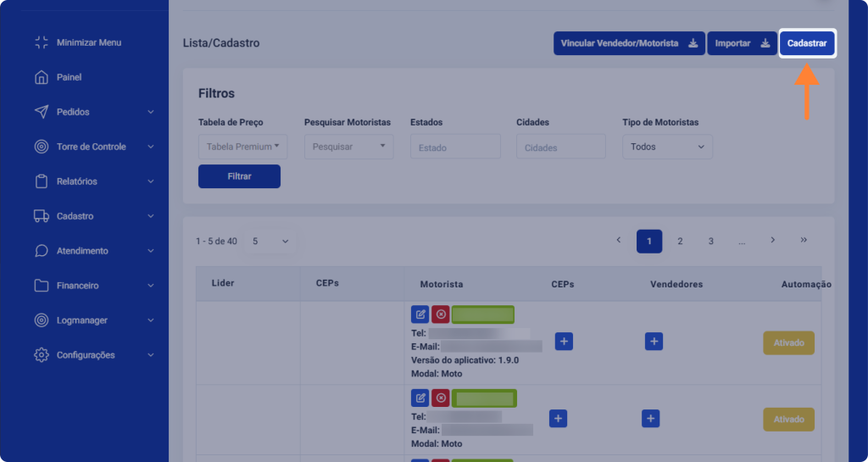Toggle the second row Ativado automation status
This screenshot has width=868, height=462.
(x=788, y=420)
